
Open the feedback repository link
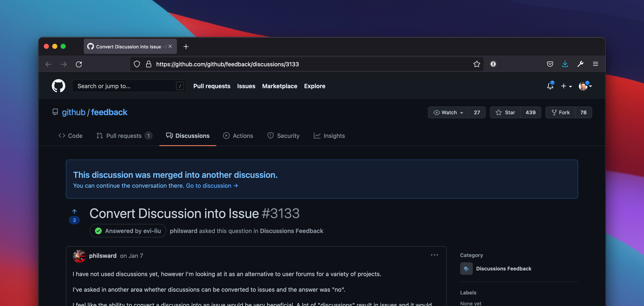point(109,112)
